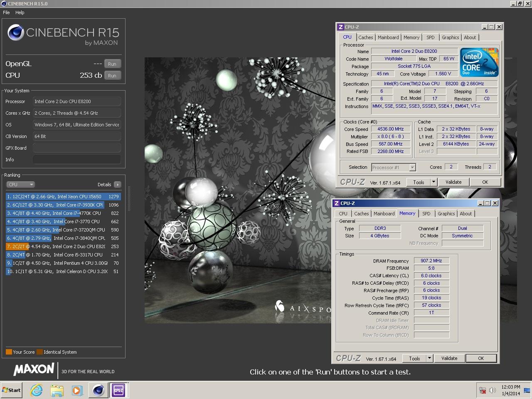This screenshot has height=399, width=532.
Task: Switch to Cinebench taskbar icon
Action: coord(98,390)
